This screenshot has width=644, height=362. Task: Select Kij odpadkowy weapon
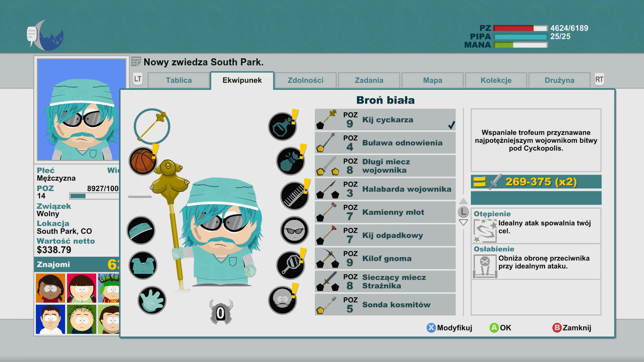[385, 235]
